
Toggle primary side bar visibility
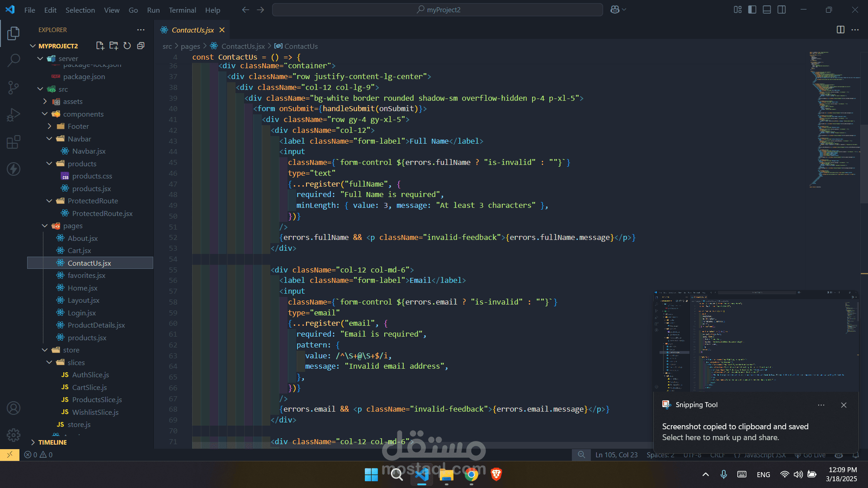point(752,9)
